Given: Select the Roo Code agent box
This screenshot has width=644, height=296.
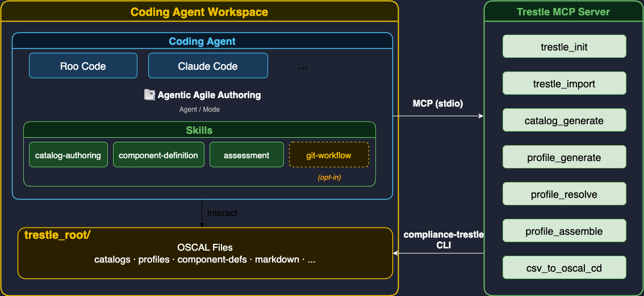Looking at the screenshot, I should click(83, 66).
